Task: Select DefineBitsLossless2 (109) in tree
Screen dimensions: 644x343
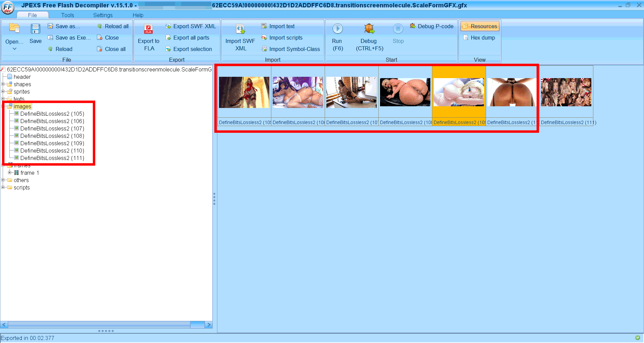Action: pyautogui.click(x=52, y=143)
